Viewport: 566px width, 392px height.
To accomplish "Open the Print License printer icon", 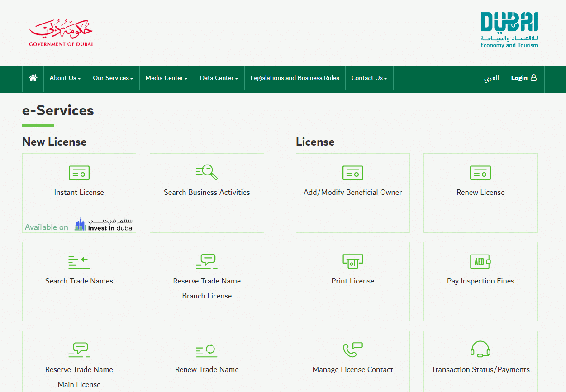I will 352,261.
